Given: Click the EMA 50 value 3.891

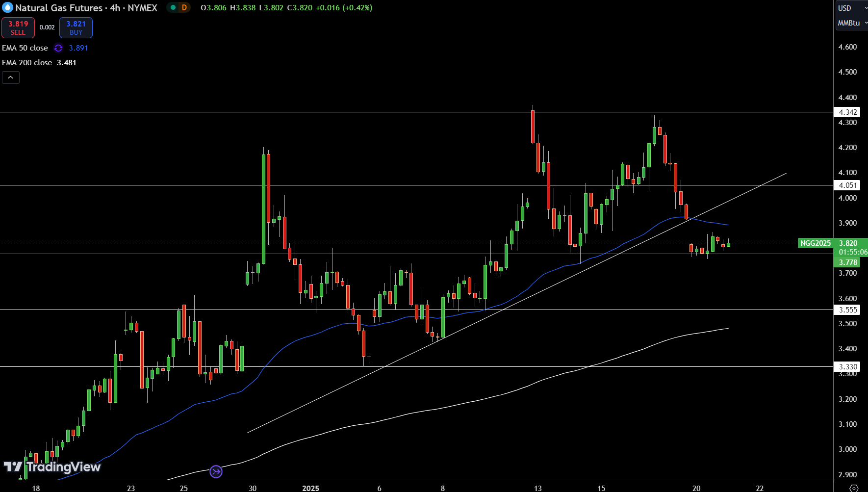Looking at the screenshot, I should click(x=78, y=48).
